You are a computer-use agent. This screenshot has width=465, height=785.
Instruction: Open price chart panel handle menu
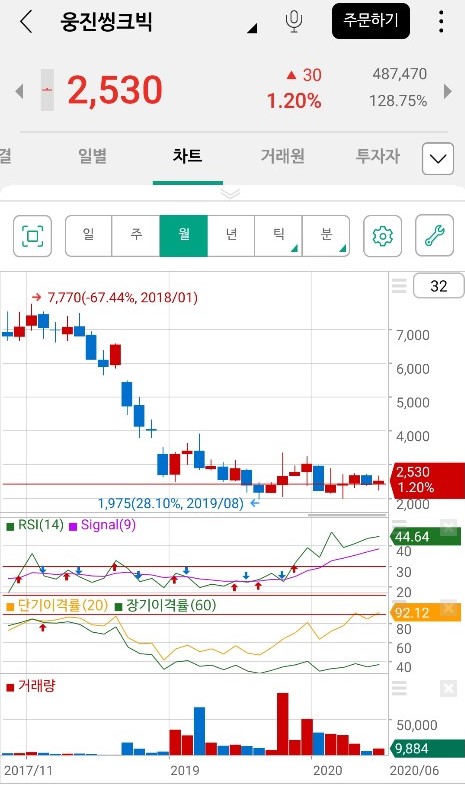point(399,286)
